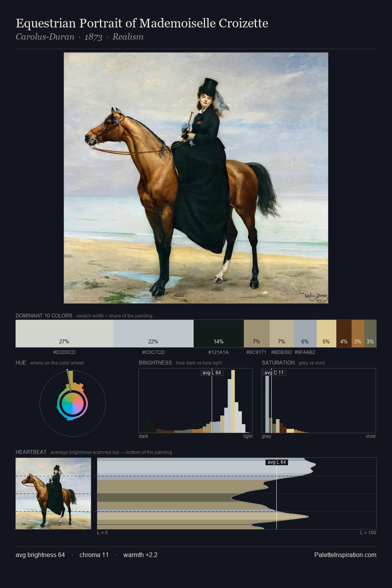
Task: Click the pale yellow 5% swatch
Action: [327, 334]
